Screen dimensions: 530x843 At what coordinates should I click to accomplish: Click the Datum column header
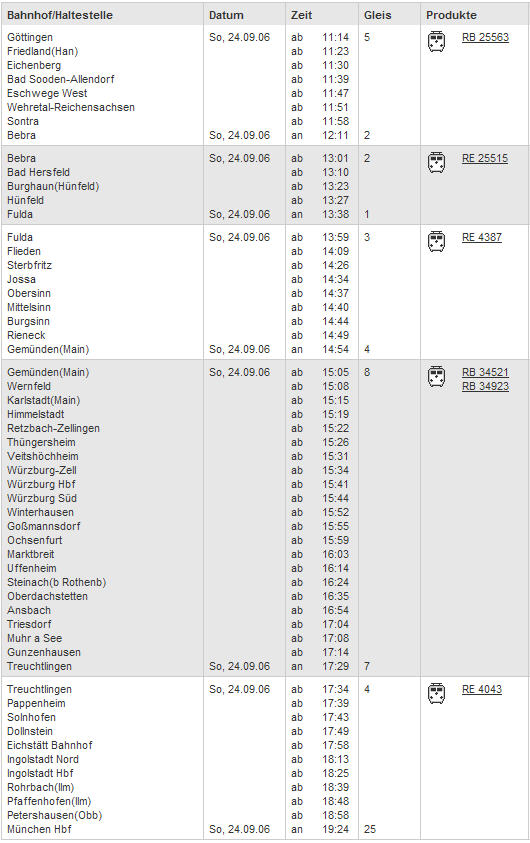pyautogui.click(x=226, y=15)
